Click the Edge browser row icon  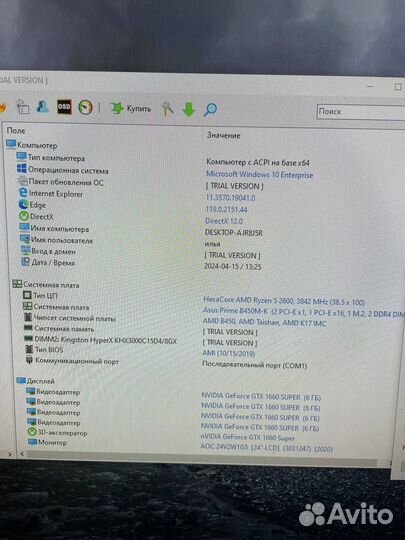pos(23,204)
